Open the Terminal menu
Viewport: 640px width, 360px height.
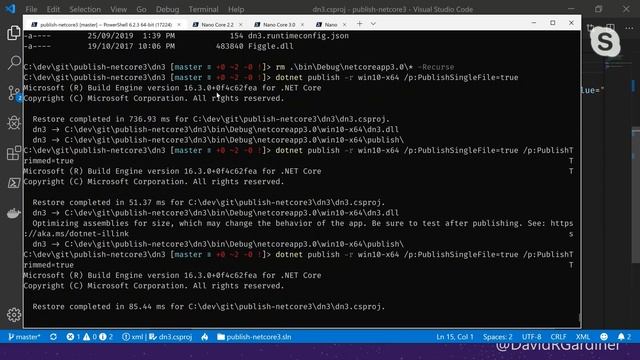tap(203, 9)
